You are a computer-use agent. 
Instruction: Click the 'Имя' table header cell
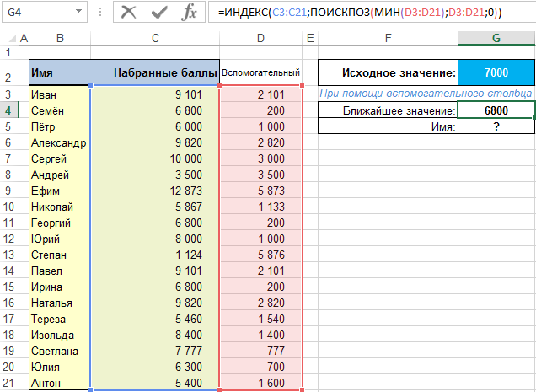[60, 72]
